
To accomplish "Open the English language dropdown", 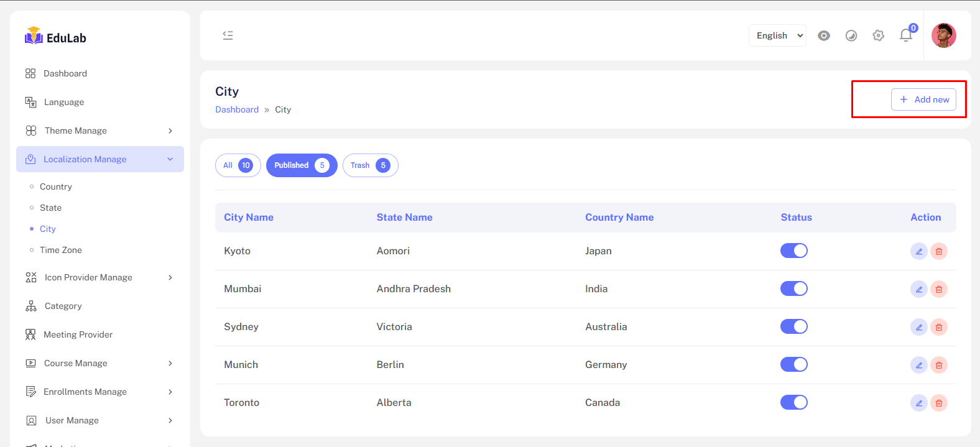I will [777, 35].
